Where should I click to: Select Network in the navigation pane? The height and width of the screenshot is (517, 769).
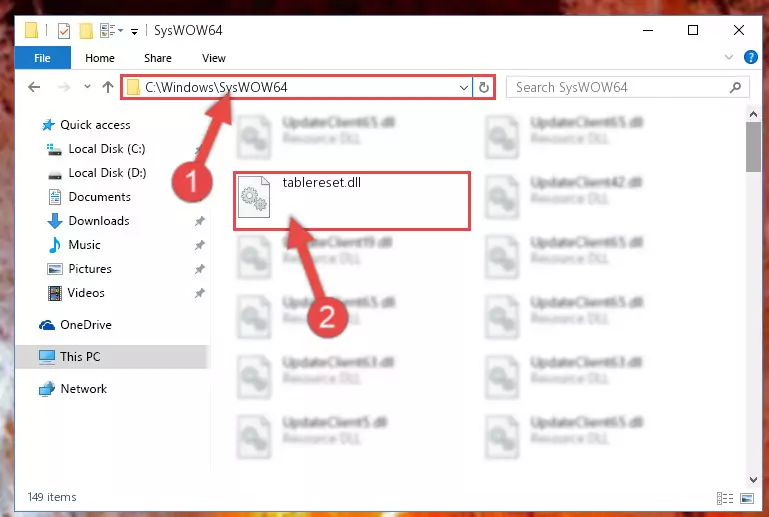(x=83, y=389)
